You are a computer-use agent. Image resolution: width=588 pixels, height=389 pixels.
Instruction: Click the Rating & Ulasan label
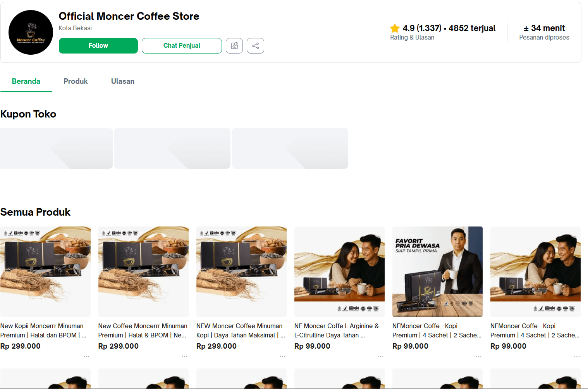point(412,38)
